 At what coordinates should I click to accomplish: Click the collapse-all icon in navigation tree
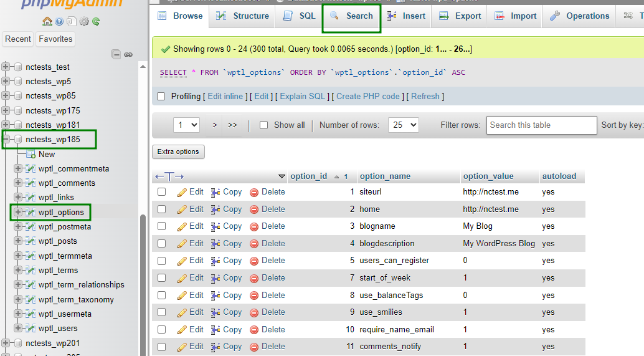click(116, 54)
